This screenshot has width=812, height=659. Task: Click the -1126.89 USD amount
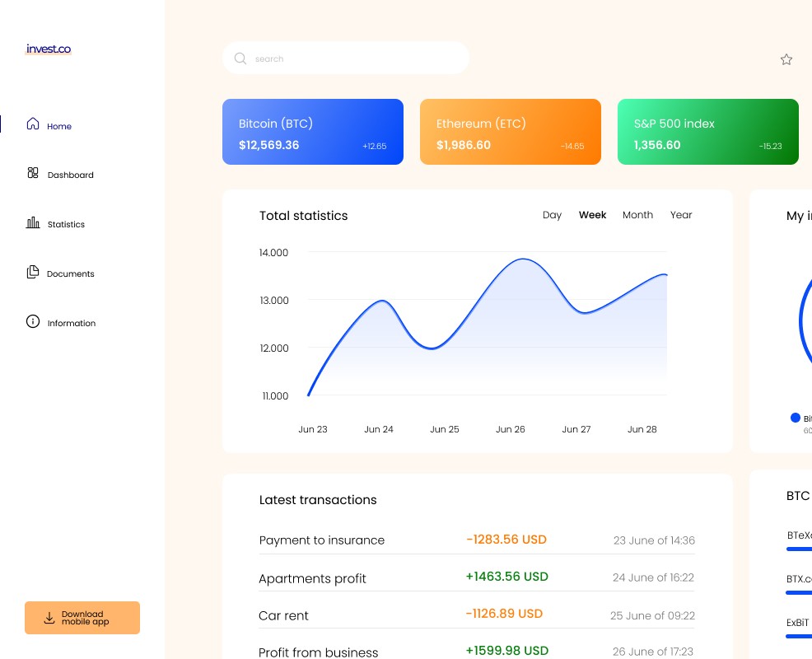coord(504,614)
